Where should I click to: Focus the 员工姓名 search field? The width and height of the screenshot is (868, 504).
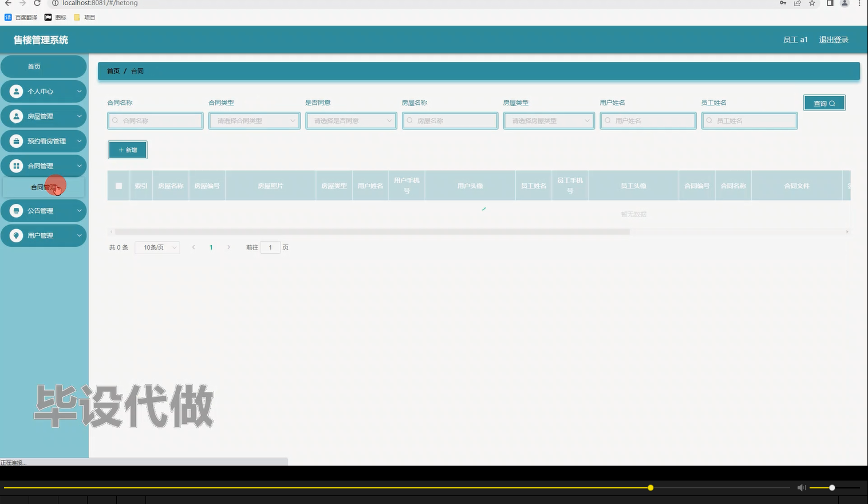[x=749, y=121]
